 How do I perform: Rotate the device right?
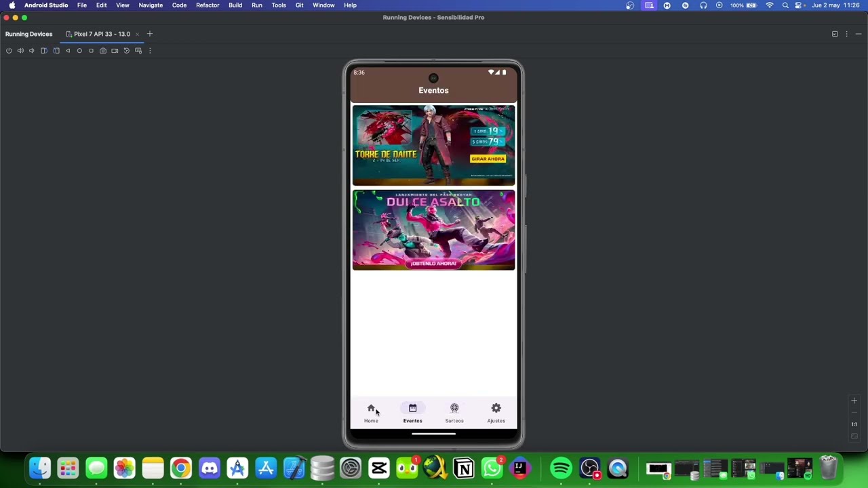[x=56, y=51]
